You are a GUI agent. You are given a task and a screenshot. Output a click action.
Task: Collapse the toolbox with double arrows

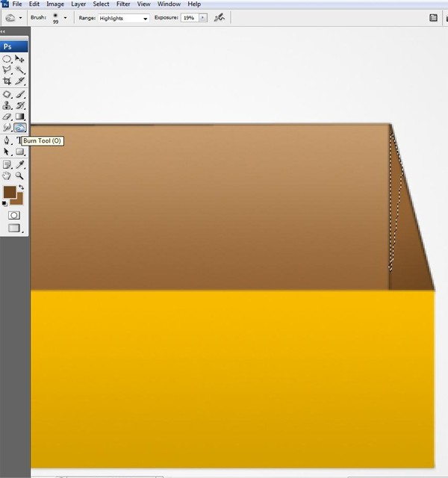[x=3, y=31]
